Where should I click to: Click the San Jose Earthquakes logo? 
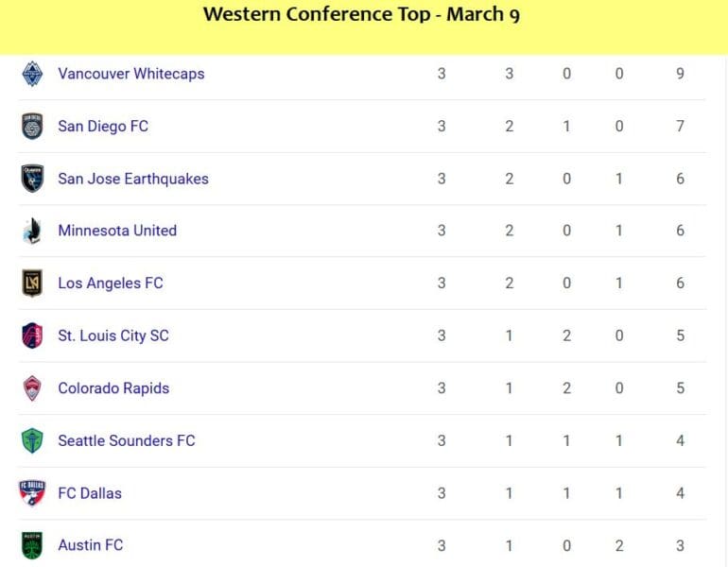[32, 179]
